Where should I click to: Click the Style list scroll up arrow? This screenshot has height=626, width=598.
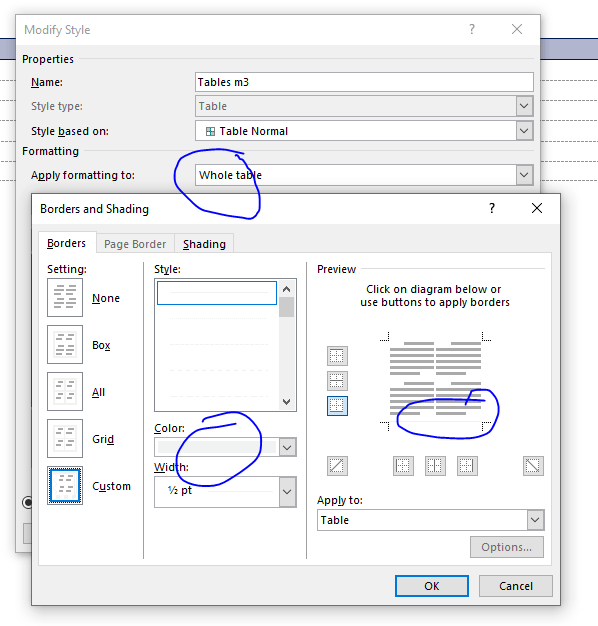click(287, 289)
